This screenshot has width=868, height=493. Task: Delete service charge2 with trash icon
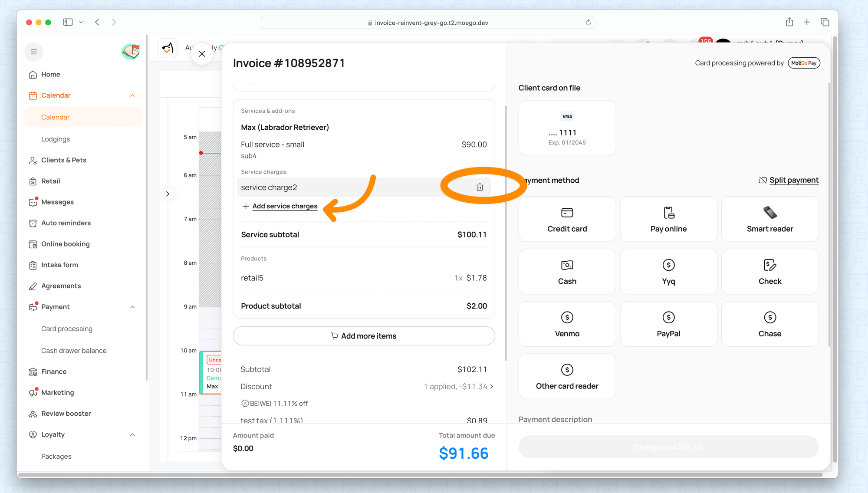pyautogui.click(x=479, y=187)
